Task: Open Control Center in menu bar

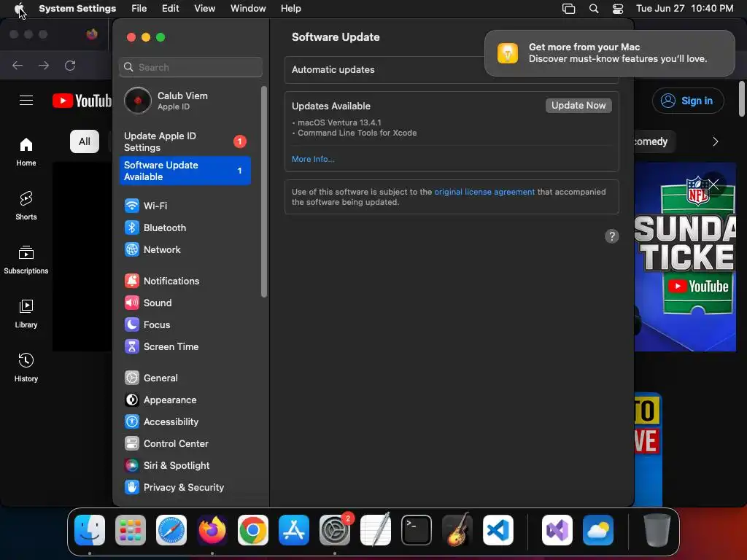Action: [618, 9]
